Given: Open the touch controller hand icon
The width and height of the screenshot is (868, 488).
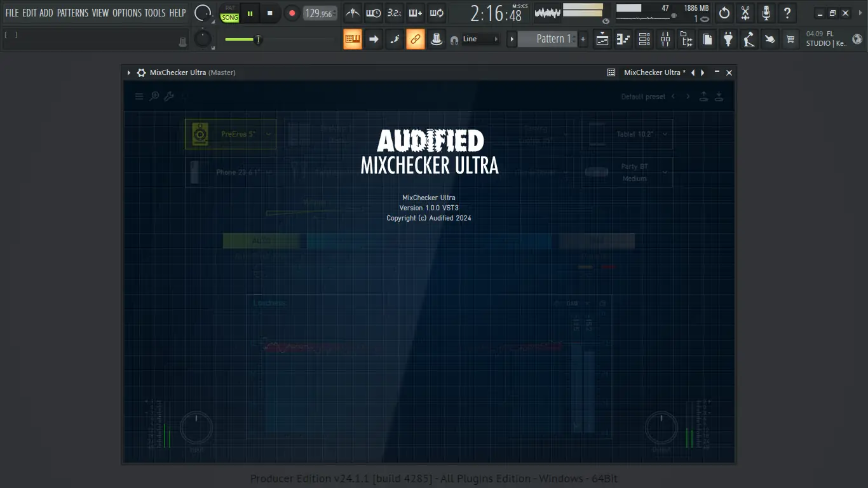Looking at the screenshot, I should [x=770, y=39].
